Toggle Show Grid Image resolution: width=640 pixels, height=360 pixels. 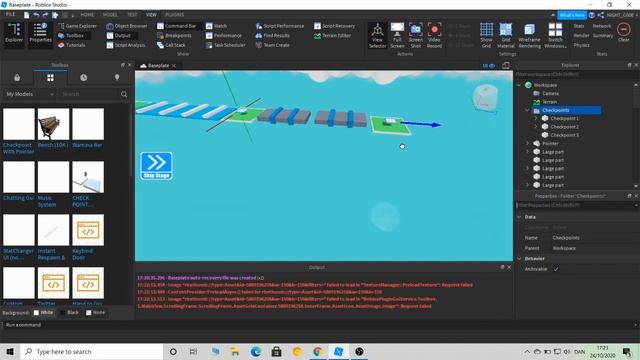point(486,36)
